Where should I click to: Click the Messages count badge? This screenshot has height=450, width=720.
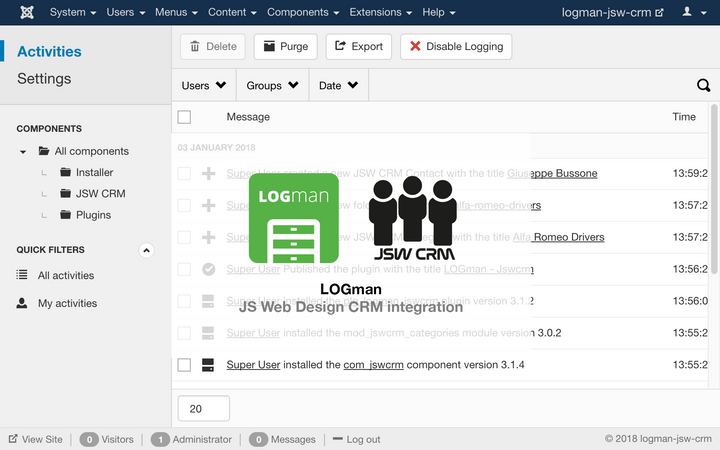(x=259, y=439)
